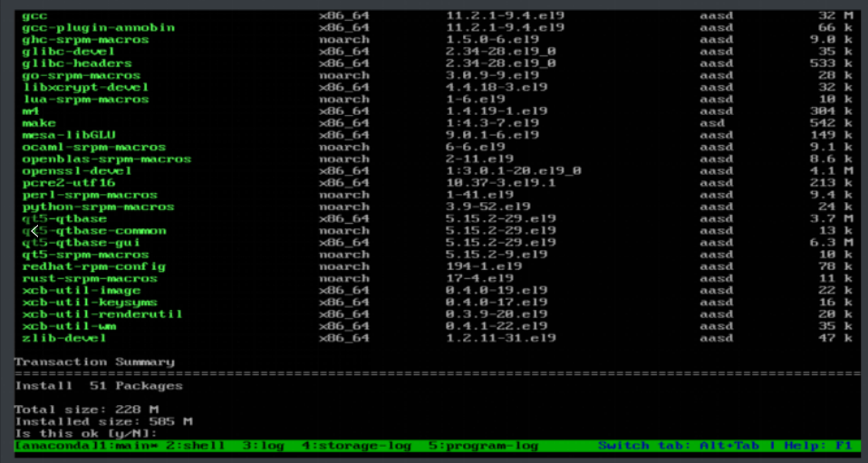The height and width of the screenshot is (463, 868).
Task: Click the xcb-util-wm package name
Action: (x=69, y=326)
